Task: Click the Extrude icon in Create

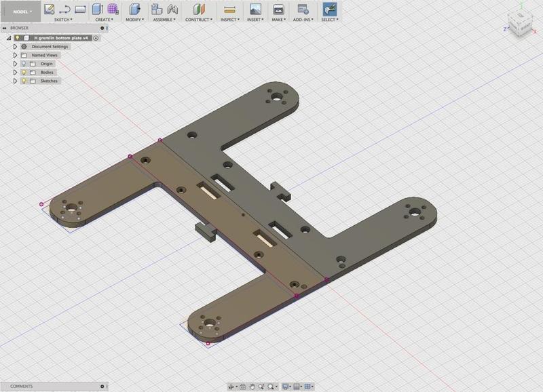Action: pyautogui.click(x=98, y=9)
